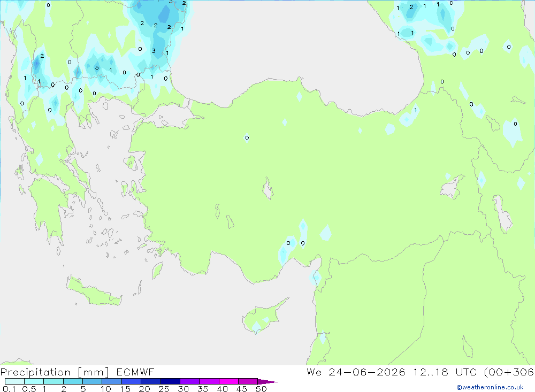Screen dimensions: 535x392
Task: Select the 30–35 mm purple legend swatch
Action: click(190, 381)
